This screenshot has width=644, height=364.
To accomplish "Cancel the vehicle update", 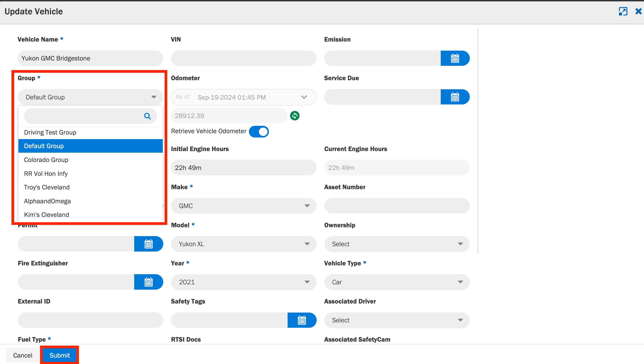I will click(23, 355).
